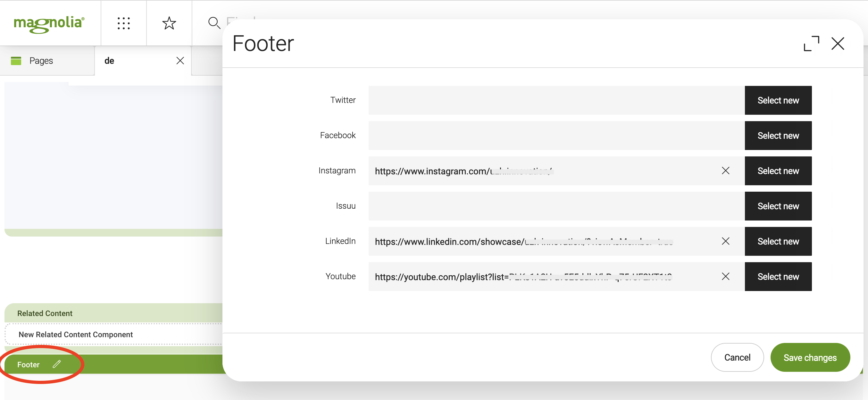
Task: Click Select new for Issuu
Action: (778, 206)
